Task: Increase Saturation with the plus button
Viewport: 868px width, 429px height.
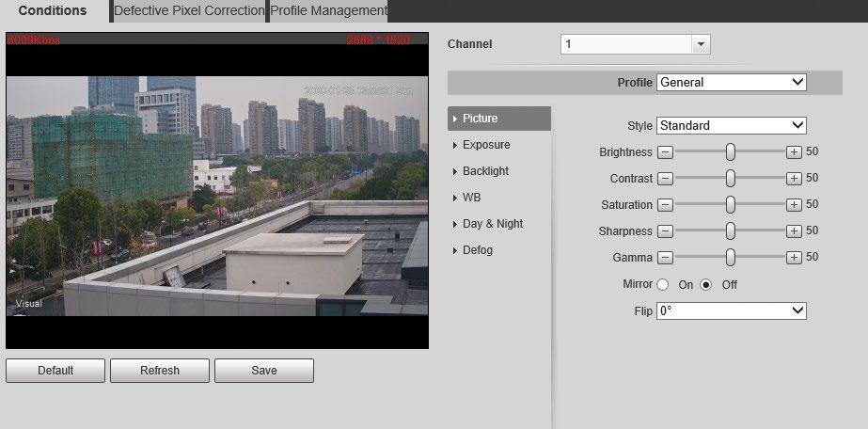Action: pyautogui.click(x=794, y=205)
